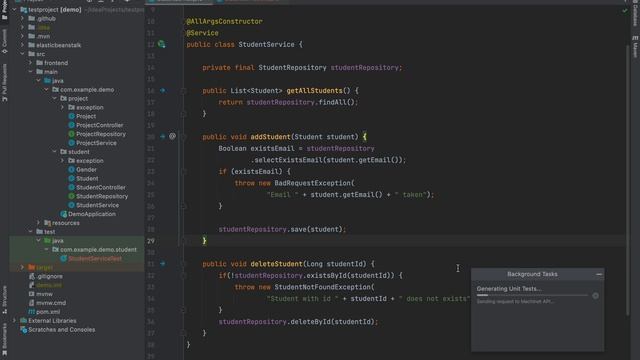This screenshot has height=360, width=640.
Task: Open the Maven tool window on the right stripe
Action: [x=635, y=47]
